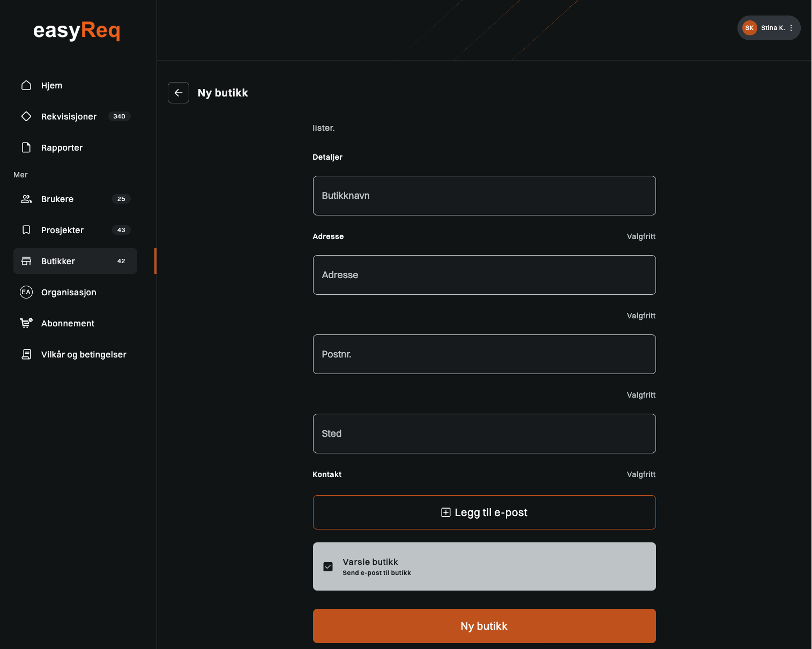Click the SK user avatar
The image size is (812, 649).
[749, 28]
